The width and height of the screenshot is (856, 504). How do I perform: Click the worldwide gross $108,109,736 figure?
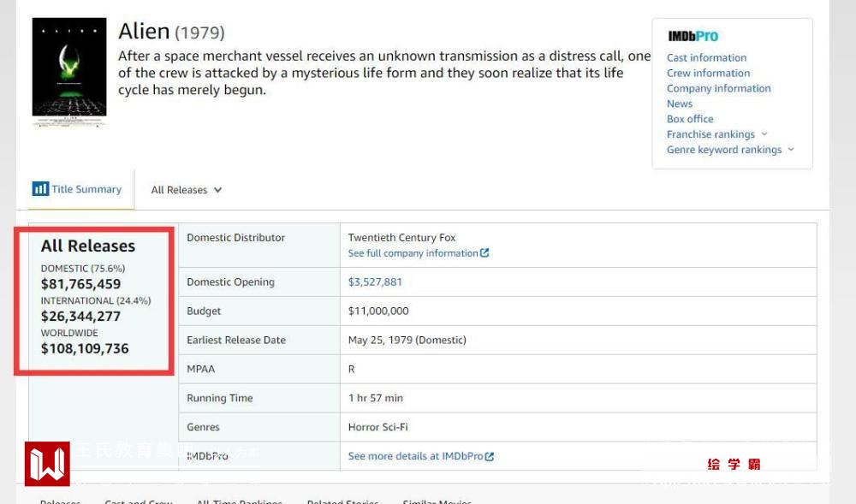pyautogui.click(x=85, y=348)
